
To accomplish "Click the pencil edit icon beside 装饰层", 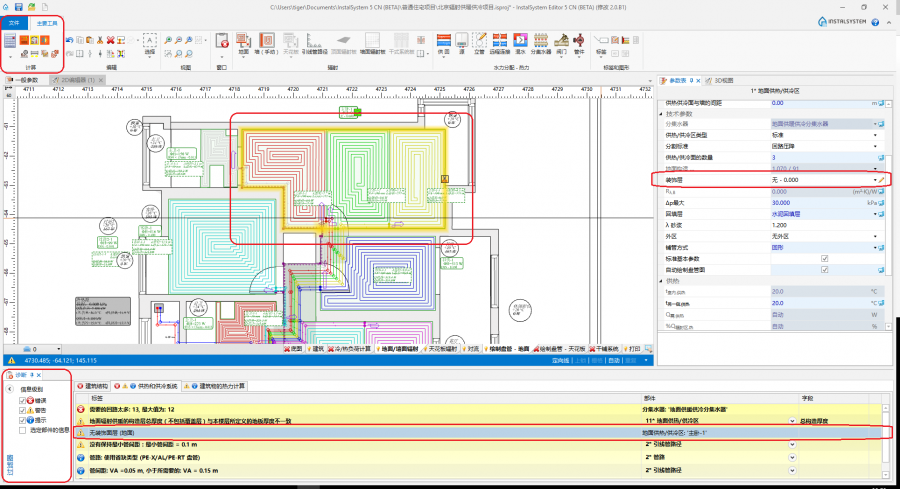I will pos(882,179).
